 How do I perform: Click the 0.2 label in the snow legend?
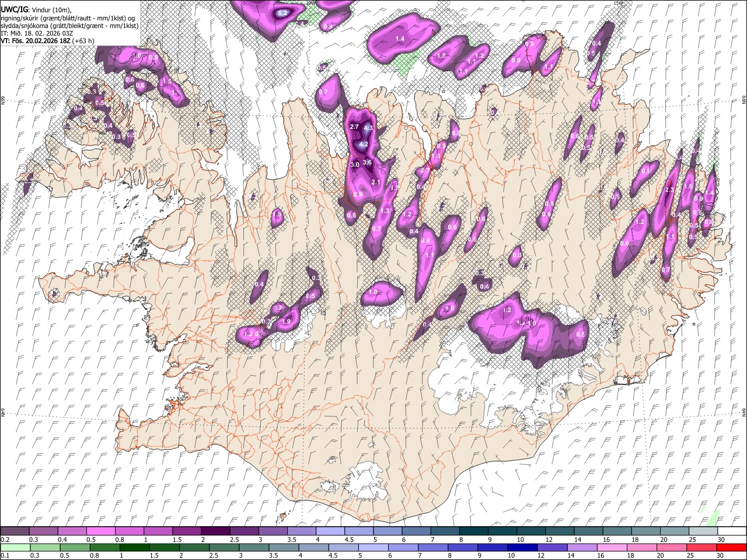click(4, 540)
